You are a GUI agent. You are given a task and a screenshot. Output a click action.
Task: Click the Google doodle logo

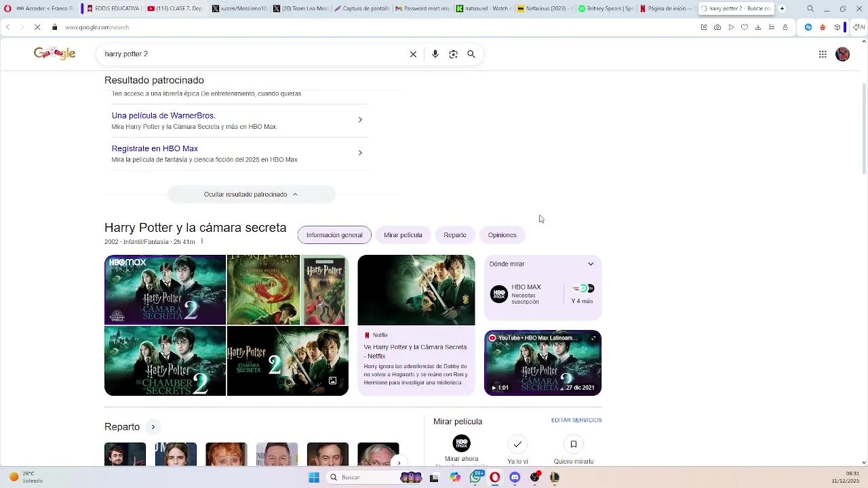[55, 54]
